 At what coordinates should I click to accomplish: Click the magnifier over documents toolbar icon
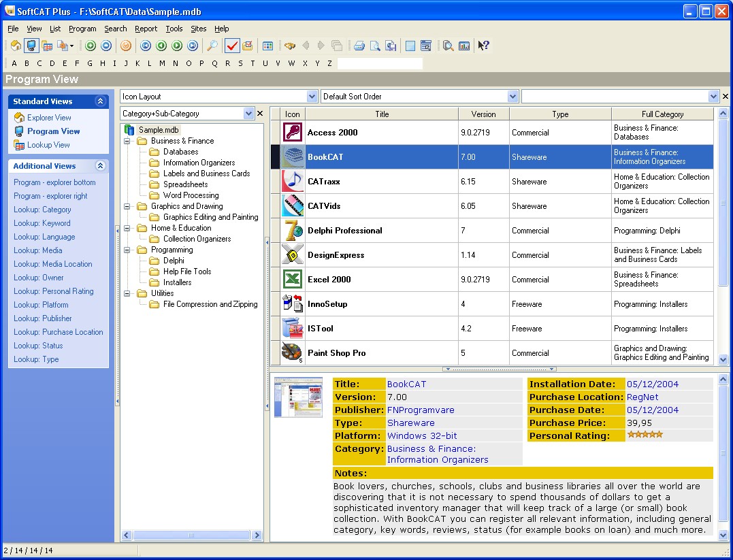click(x=449, y=46)
